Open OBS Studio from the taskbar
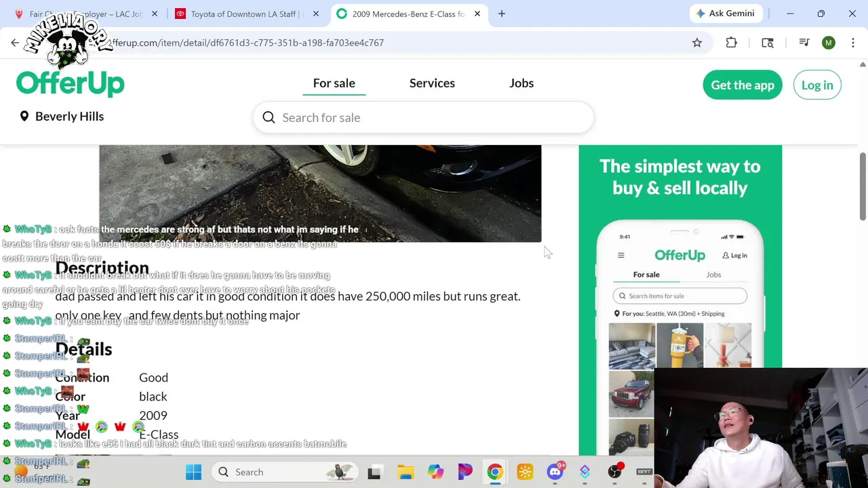868x488 pixels. 615,472
